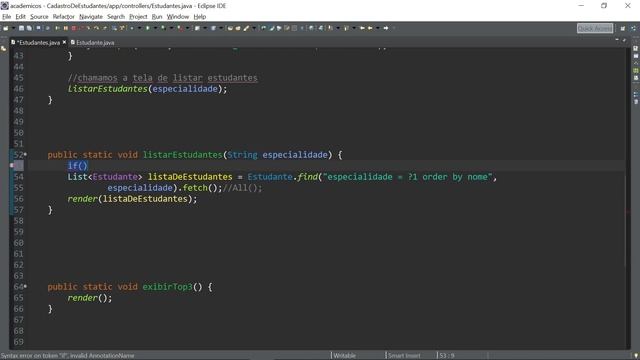This screenshot has width=640, height=360.
Task: Switch to the Estudantes.java editor tab
Action: click(x=38, y=42)
